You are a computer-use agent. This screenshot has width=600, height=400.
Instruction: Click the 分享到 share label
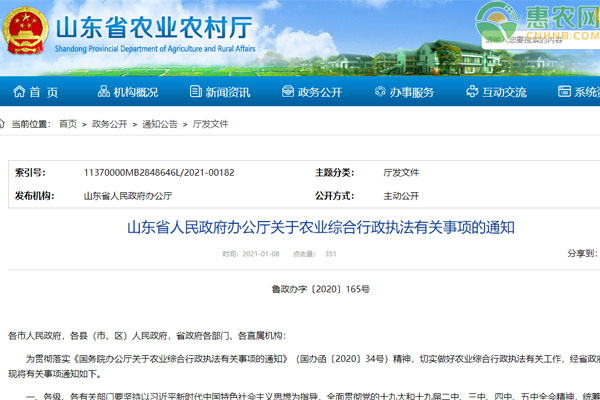pos(582,253)
